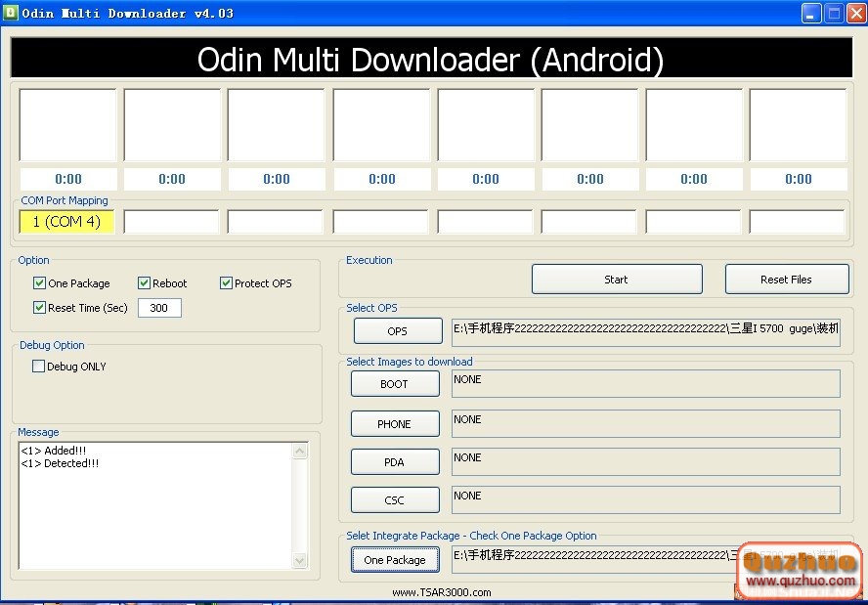Screen dimensions: 868x605
Task: Click the Reset Time value field showing 300
Action: [159, 308]
